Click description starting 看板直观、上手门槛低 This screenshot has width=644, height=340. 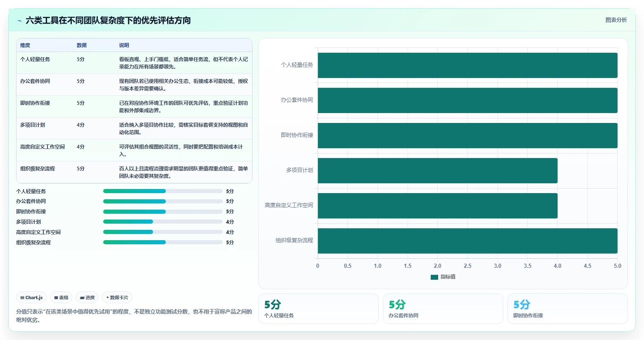point(184,63)
